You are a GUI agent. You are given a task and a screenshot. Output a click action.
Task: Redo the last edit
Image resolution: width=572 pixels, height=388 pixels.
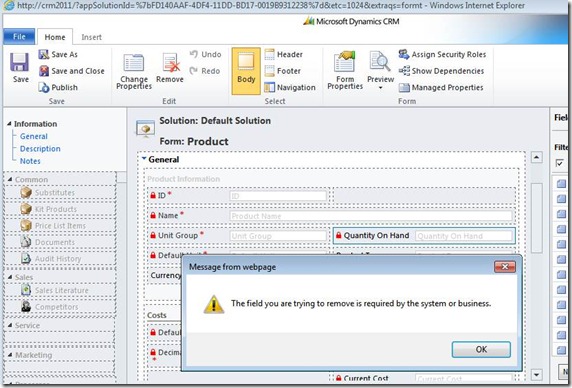tap(205, 71)
